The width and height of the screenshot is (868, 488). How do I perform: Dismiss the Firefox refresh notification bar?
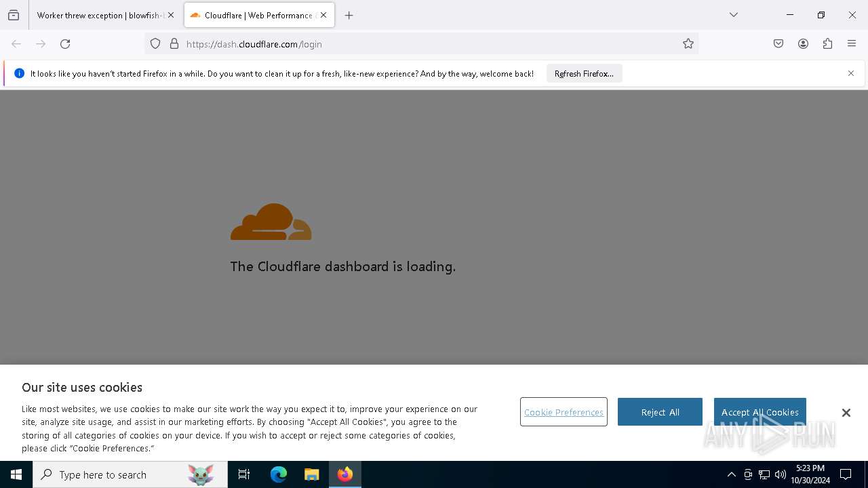click(x=851, y=73)
